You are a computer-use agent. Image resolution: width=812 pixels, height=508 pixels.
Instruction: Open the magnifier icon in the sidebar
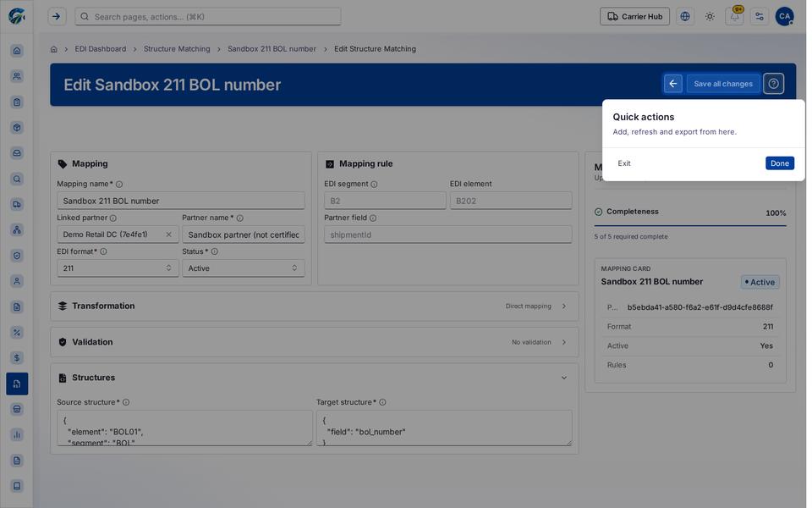click(17, 179)
